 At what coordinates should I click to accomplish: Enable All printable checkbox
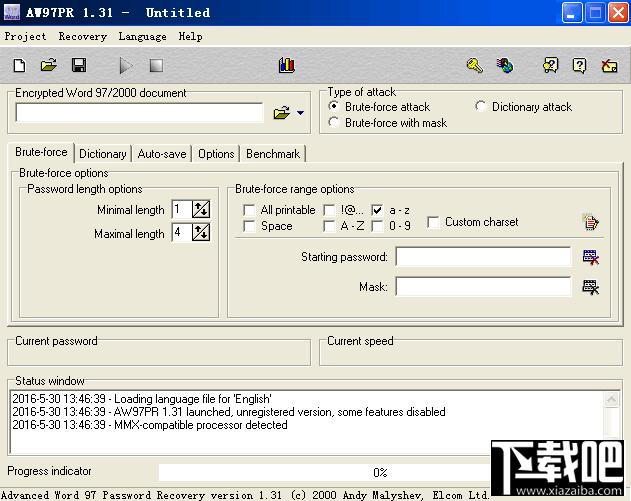pyautogui.click(x=249, y=210)
